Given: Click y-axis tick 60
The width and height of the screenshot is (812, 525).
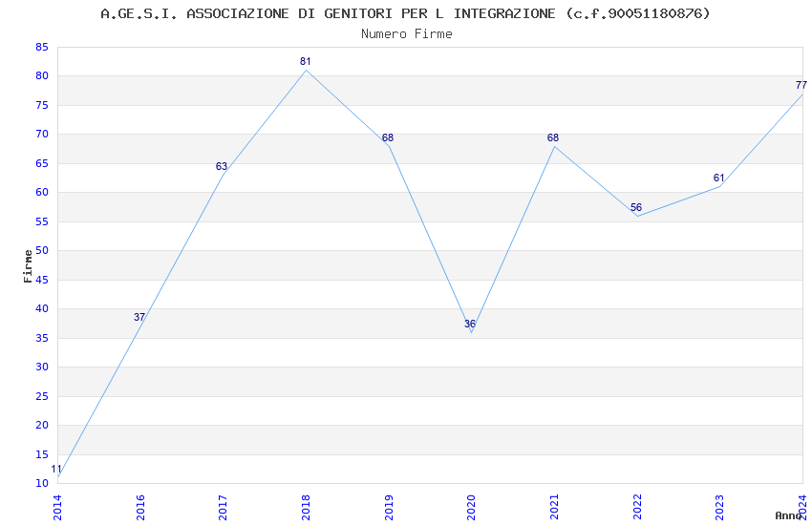Looking at the screenshot, I should [x=42, y=192].
